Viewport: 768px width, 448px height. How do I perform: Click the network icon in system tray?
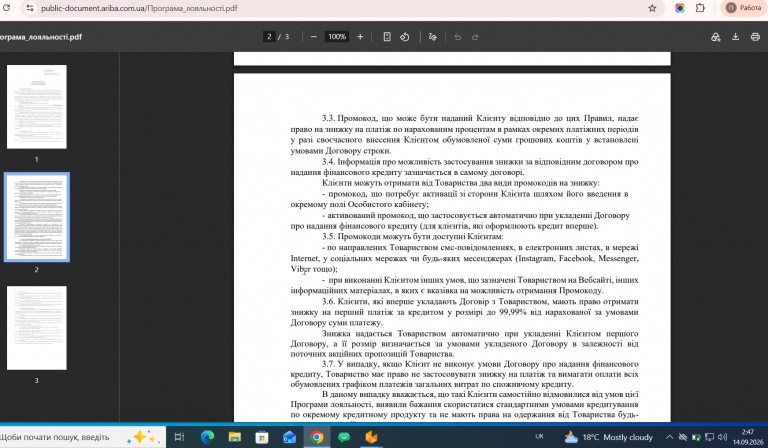[709, 437]
